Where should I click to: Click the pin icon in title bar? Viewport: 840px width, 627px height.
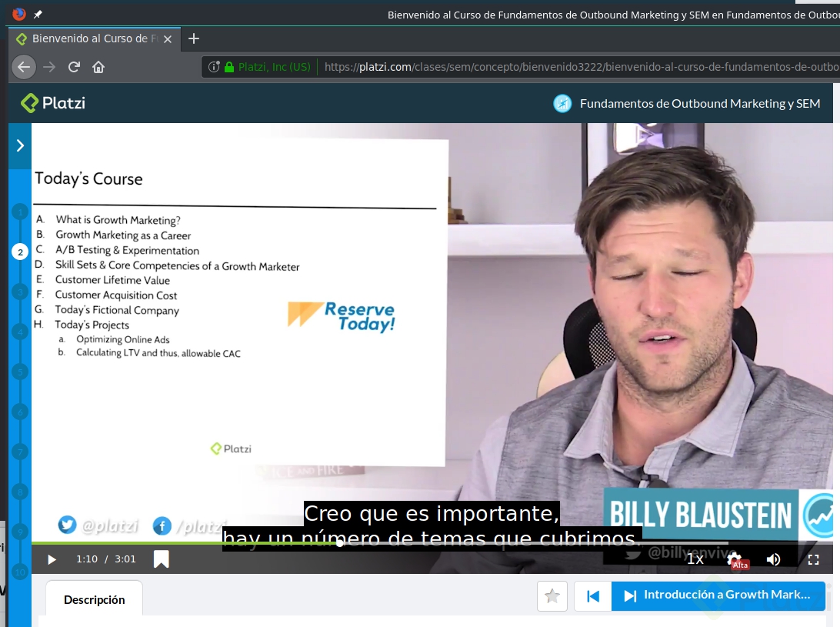(x=38, y=15)
